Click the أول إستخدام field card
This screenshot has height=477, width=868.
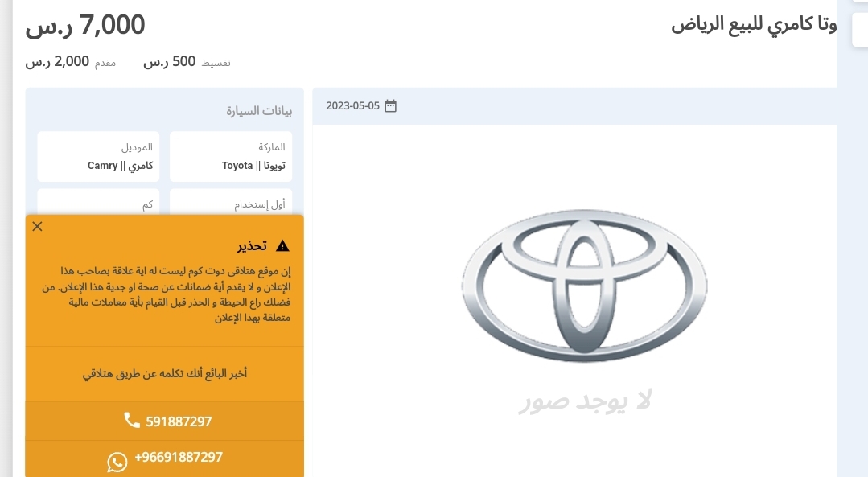point(231,203)
